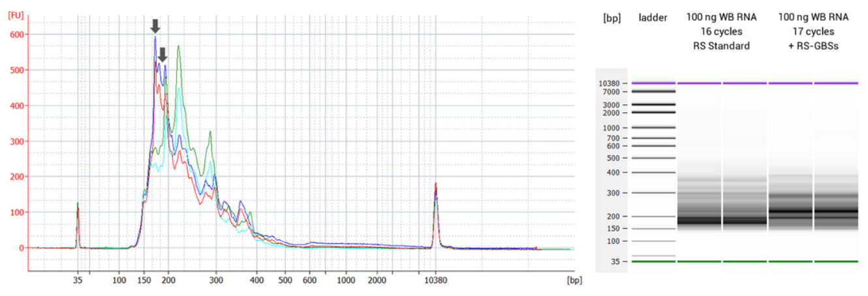Click the purple upper marker band in ladder lane
868x296 pixels.
[653, 83]
